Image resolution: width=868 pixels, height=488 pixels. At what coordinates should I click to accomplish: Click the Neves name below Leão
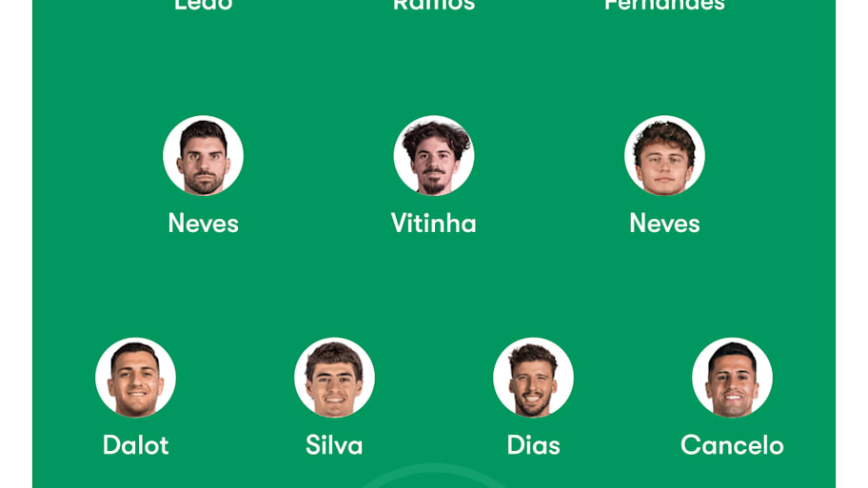tap(203, 224)
